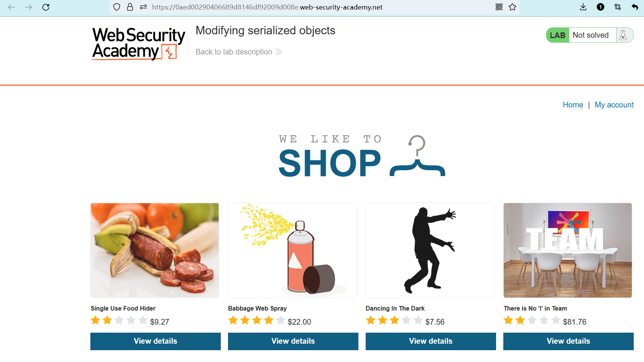The height and width of the screenshot is (362, 644).
Task: Open the QR code icon in address bar
Action: (499, 7)
